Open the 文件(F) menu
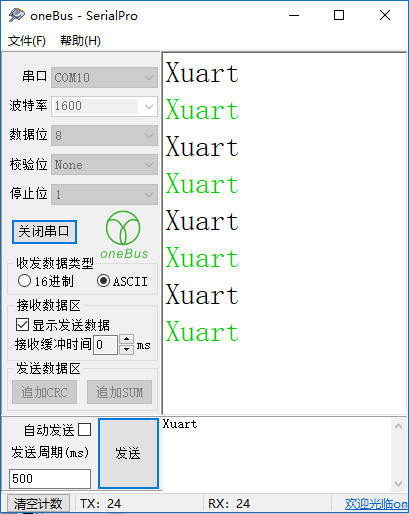The height and width of the screenshot is (514, 409). 27,41
